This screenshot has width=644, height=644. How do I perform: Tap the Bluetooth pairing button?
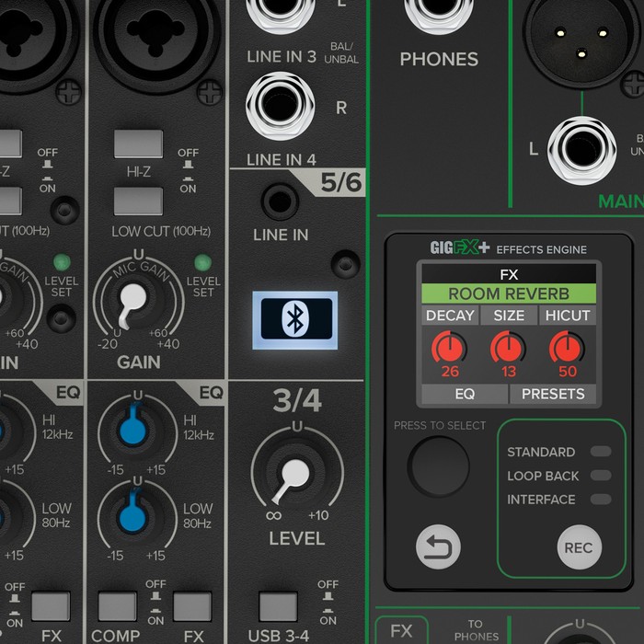click(295, 320)
